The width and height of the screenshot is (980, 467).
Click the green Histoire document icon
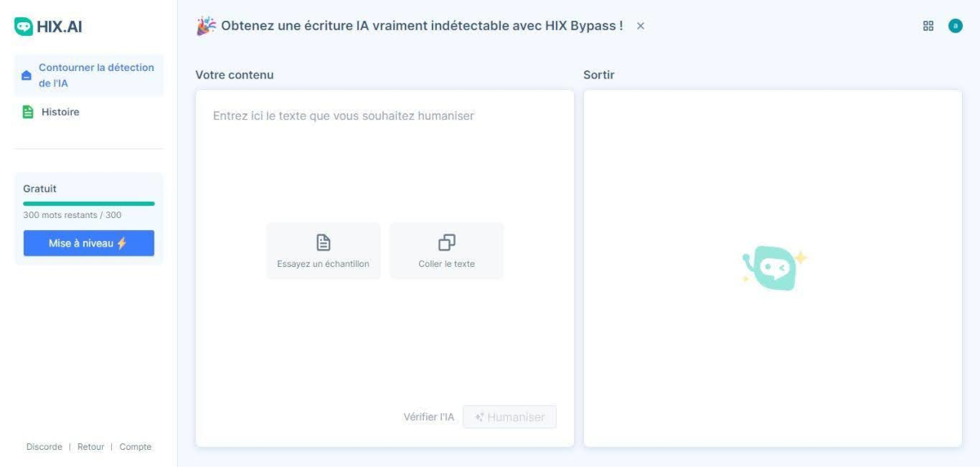pyautogui.click(x=28, y=112)
